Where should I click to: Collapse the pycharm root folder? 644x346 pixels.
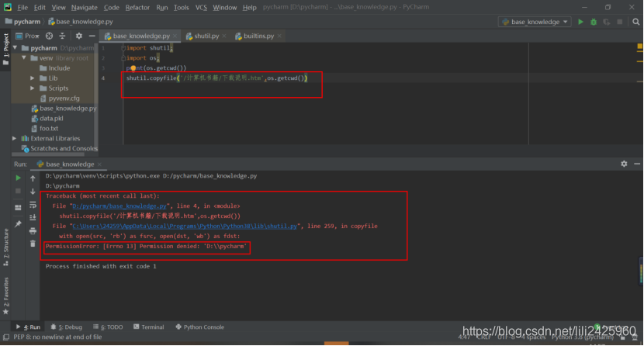click(x=16, y=48)
